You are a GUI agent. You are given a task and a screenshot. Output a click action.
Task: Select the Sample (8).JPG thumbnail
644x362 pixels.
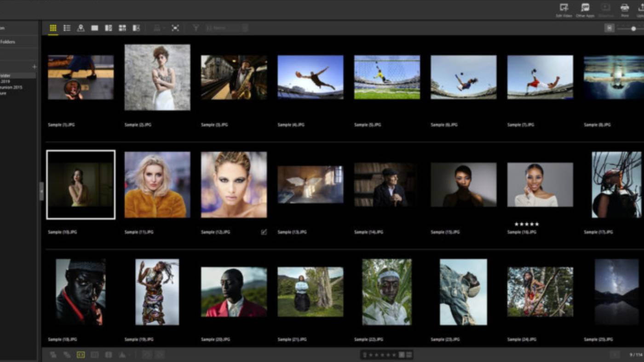point(614,77)
